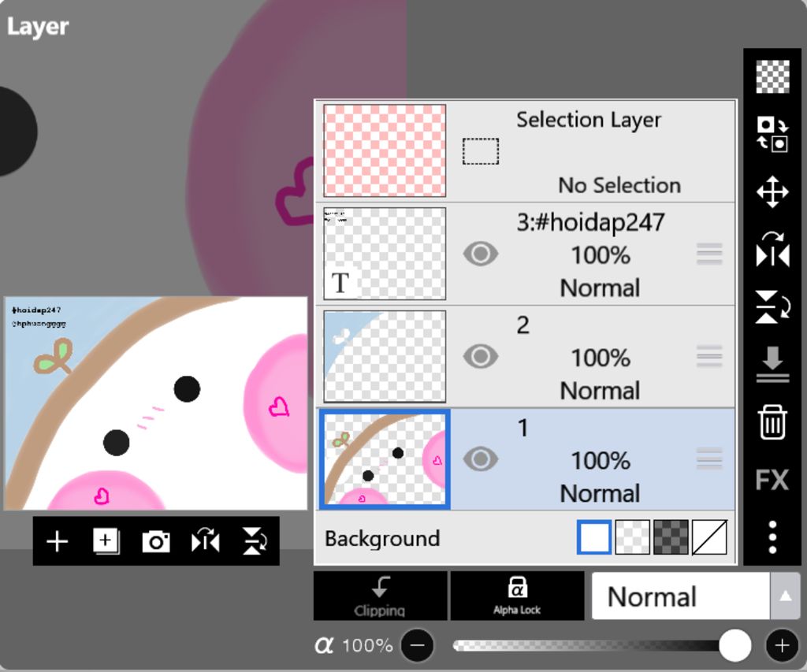Hide layer 3:#hoidap247 with eye icon
This screenshot has height=672, width=807.
480,254
